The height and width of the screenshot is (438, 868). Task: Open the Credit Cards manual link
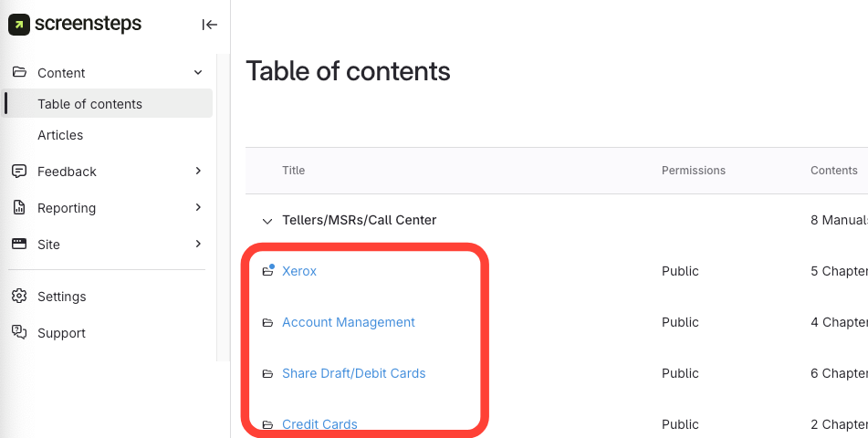[319, 424]
